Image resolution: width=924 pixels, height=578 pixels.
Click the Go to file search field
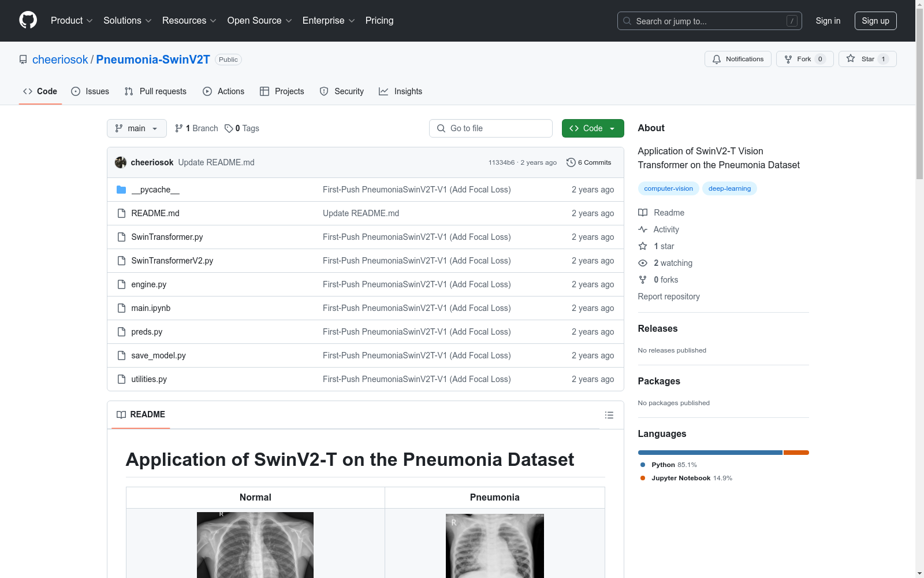(x=491, y=128)
